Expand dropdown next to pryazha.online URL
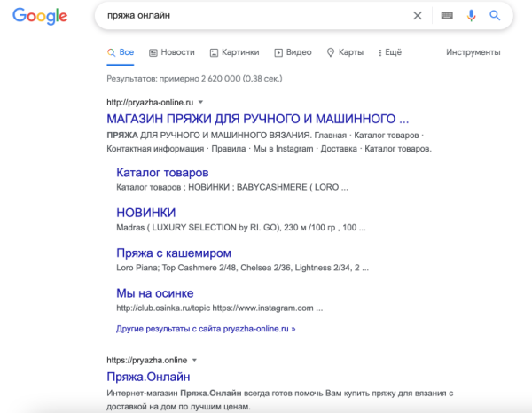532x413 pixels. [x=194, y=360]
